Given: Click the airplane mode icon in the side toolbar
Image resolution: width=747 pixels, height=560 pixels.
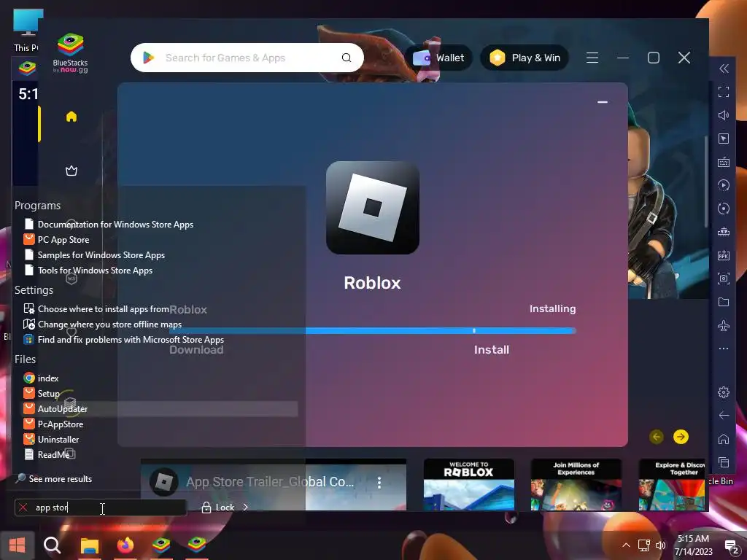Looking at the screenshot, I should (724, 325).
